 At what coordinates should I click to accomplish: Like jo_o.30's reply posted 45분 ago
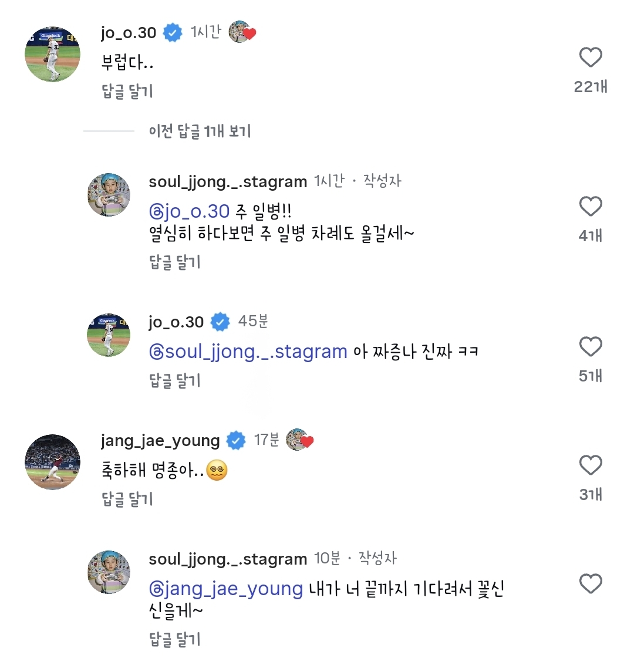[x=591, y=347]
